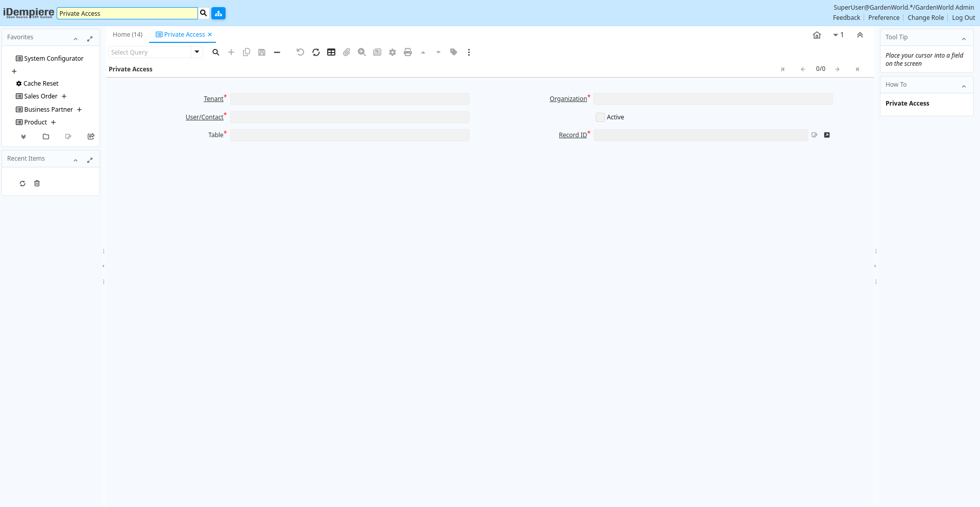
Task: Click the Refresh toolbar icon
Action: point(316,52)
